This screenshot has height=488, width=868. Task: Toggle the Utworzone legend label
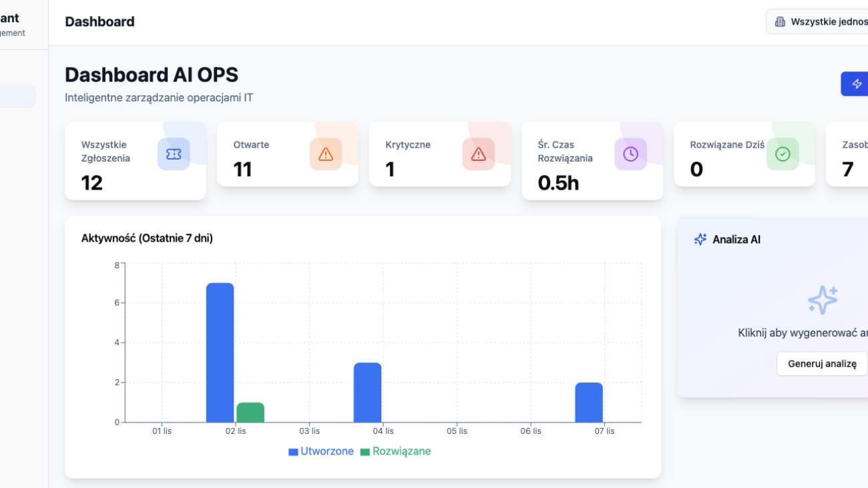[327, 451]
